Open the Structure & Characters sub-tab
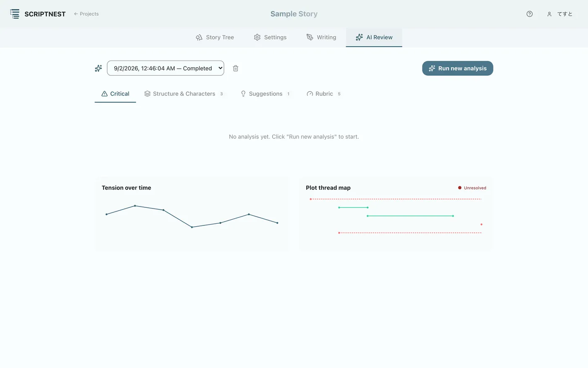The width and height of the screenshot is (588, 368). (x=184, y=94)
